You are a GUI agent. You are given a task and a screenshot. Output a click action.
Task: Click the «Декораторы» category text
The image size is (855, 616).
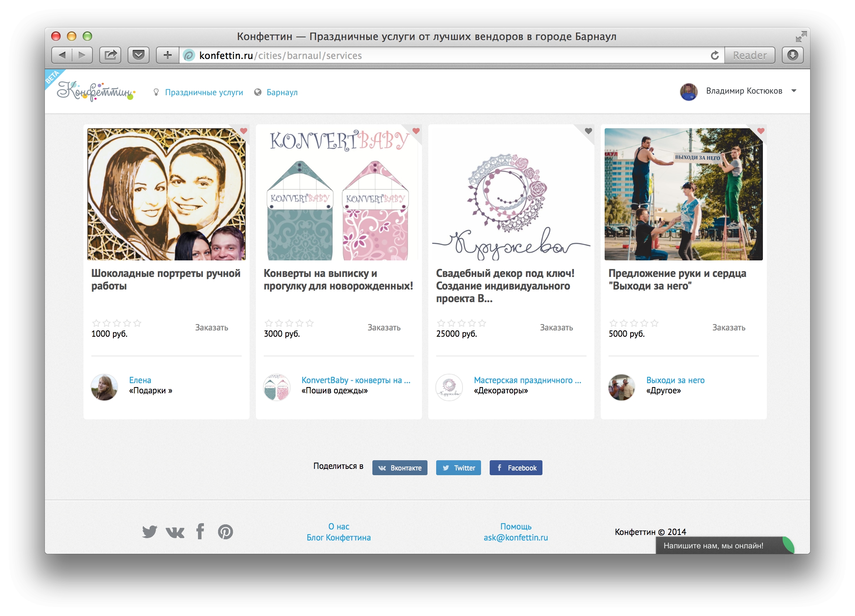point(501,391)
